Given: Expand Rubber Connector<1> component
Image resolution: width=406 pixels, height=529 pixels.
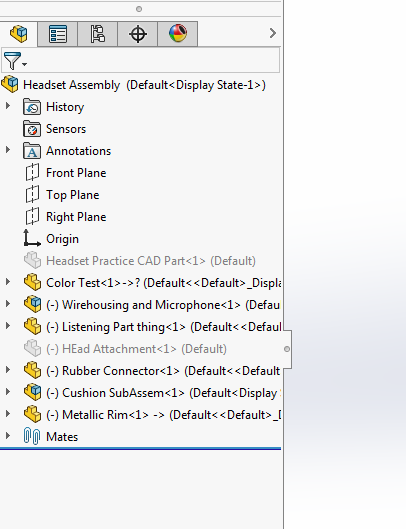Looking at the screenshot, I should tap(8, 370).
